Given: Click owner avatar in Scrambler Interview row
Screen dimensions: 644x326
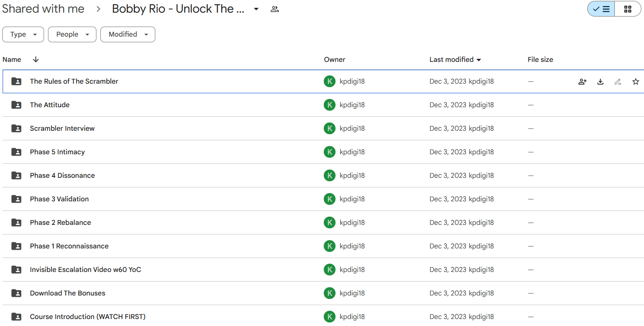Looking at the screenshot, I should [329, 129].
